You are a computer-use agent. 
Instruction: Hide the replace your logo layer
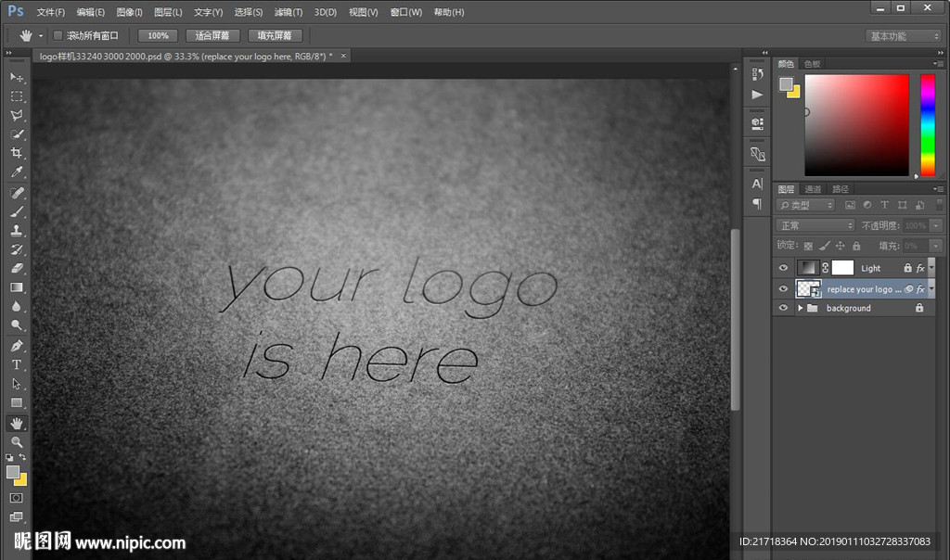pos(783,288)
